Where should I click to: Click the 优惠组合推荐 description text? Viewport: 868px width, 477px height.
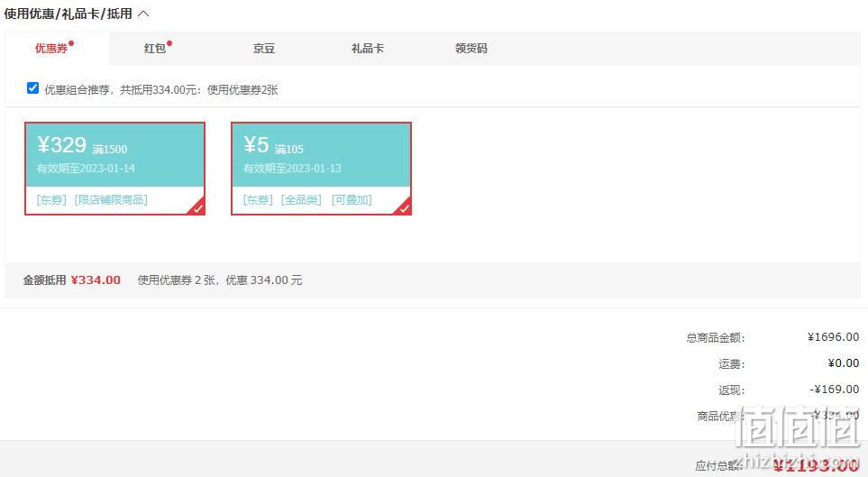click(161, 90)
